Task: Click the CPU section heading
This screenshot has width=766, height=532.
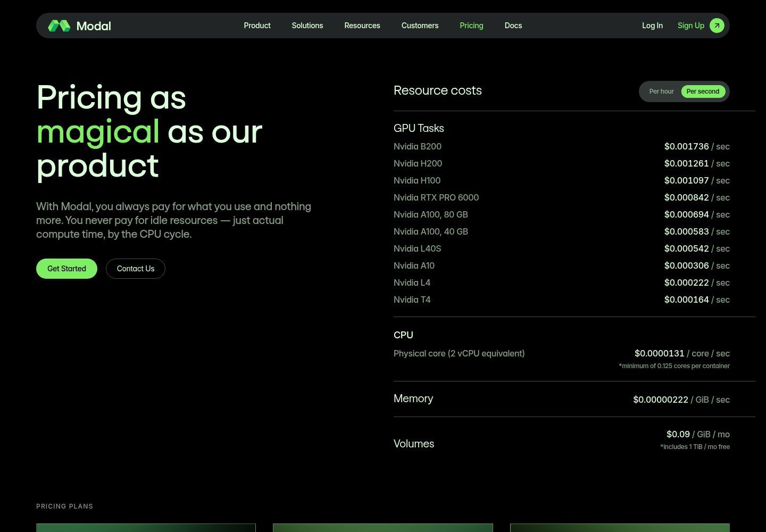Action: [x=403, y=335]
